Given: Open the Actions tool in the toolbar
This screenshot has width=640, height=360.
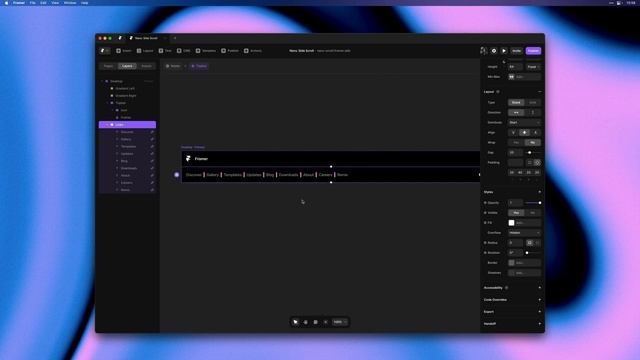Looking at the screenshot, I should [x=253, y=51].
